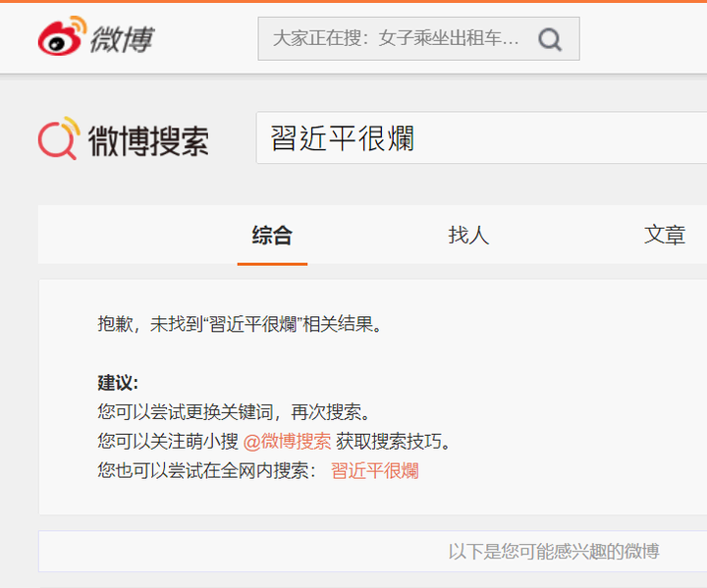This screenshot has height=588, width=707.
Task: Click the text 获取搜索技巧。
Action: coord(394,442)
